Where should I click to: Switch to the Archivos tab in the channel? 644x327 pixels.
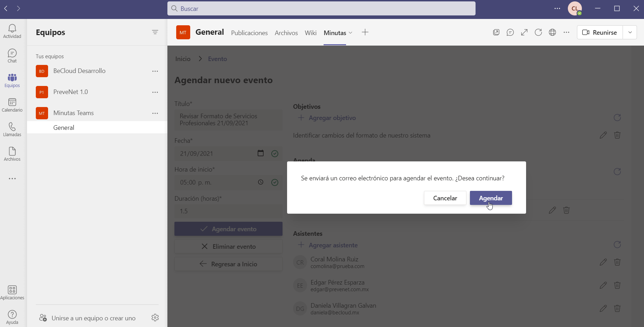coord(286,33)
